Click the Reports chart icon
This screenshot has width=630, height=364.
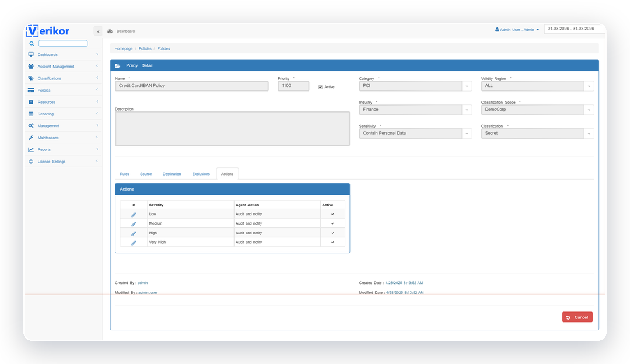31,149
